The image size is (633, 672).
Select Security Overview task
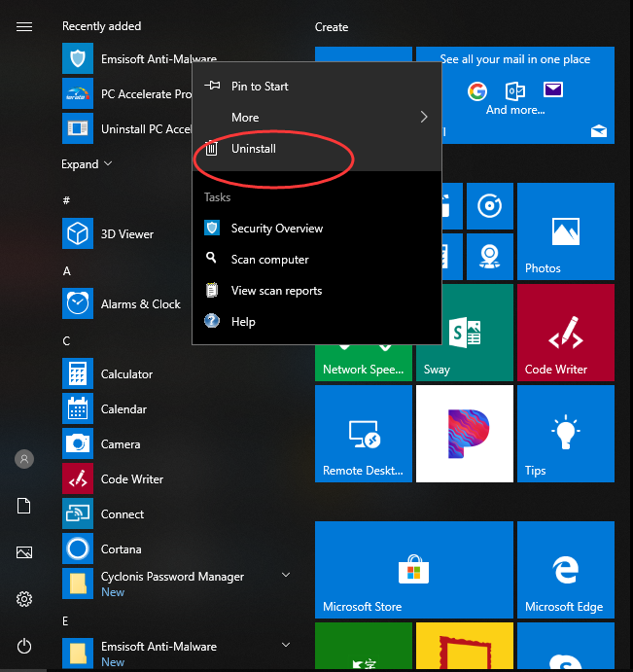tap(317, 228)
